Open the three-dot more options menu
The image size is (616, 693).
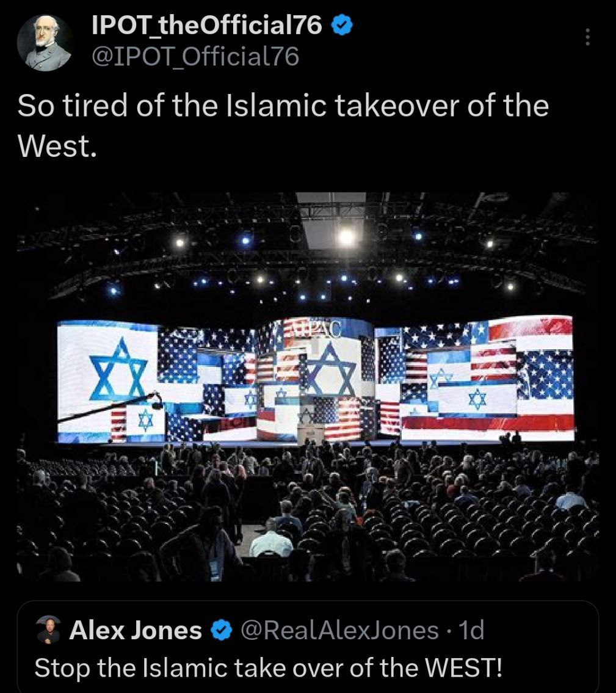[x=587, y=37]
